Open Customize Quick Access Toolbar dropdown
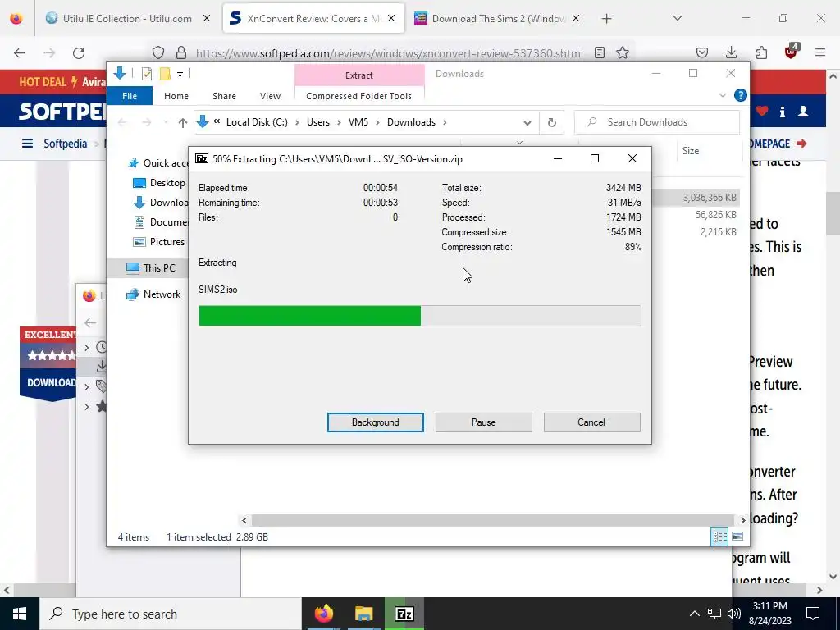 (x=180, y=75)
